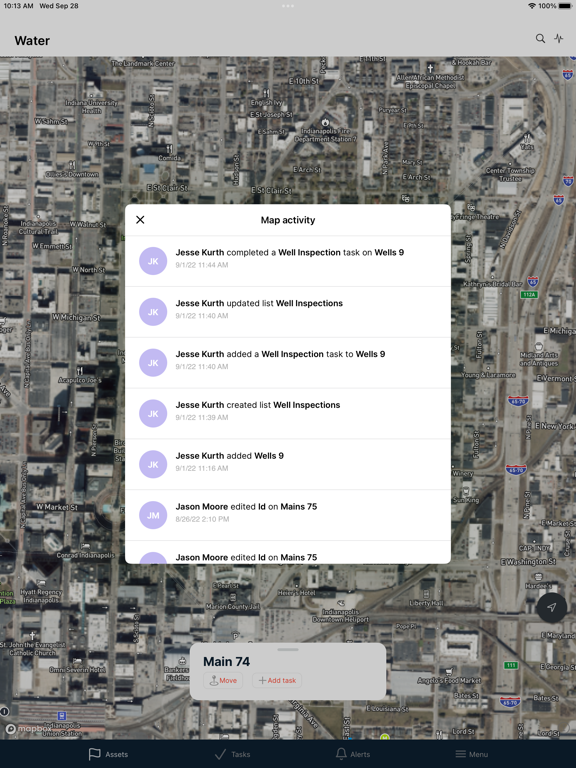
Task: Click JK avatar on completed task row
Action: click(153, 261)
